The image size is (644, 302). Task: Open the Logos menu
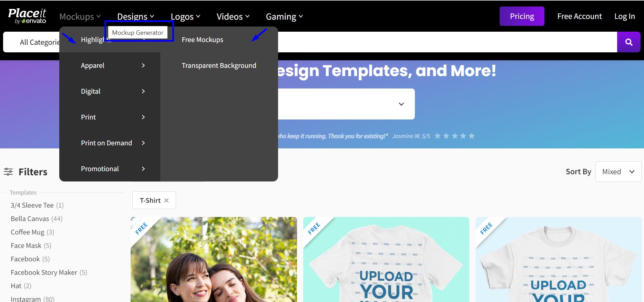click(x=185, y=17)
